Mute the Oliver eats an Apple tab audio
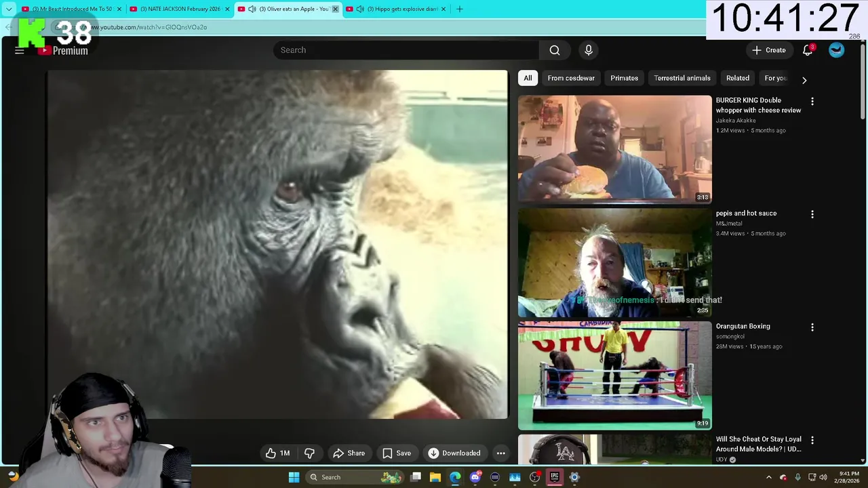 click(252, 9)
